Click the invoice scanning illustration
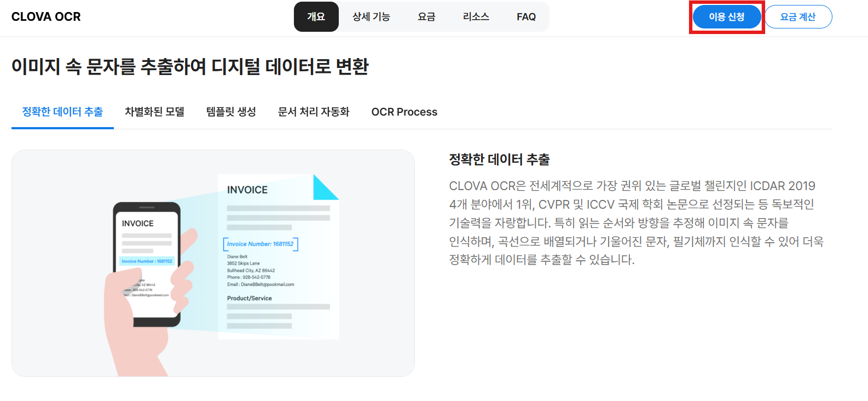The width and height of the screenshot is (868, 401). pos(213,263)
